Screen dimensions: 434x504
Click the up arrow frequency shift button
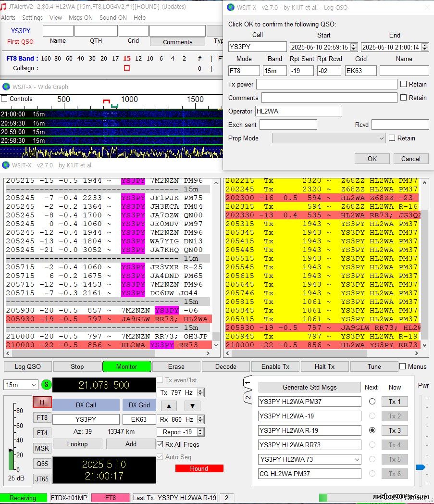(x=169, y=405)
